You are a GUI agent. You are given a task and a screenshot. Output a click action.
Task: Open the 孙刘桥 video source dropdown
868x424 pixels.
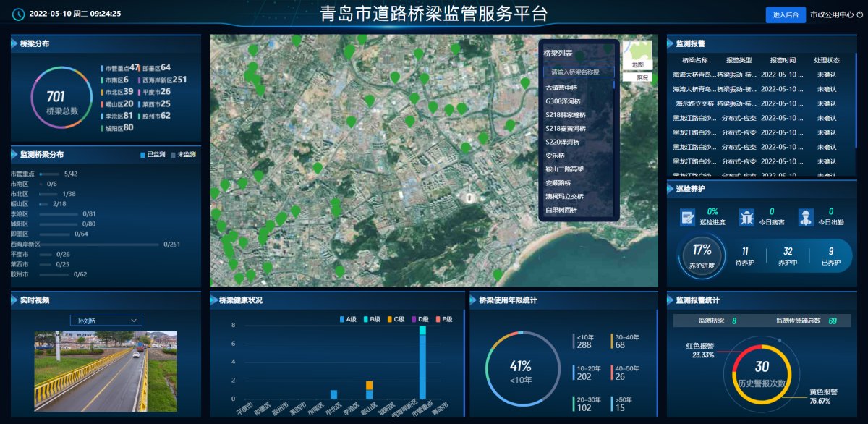[106, 321]
